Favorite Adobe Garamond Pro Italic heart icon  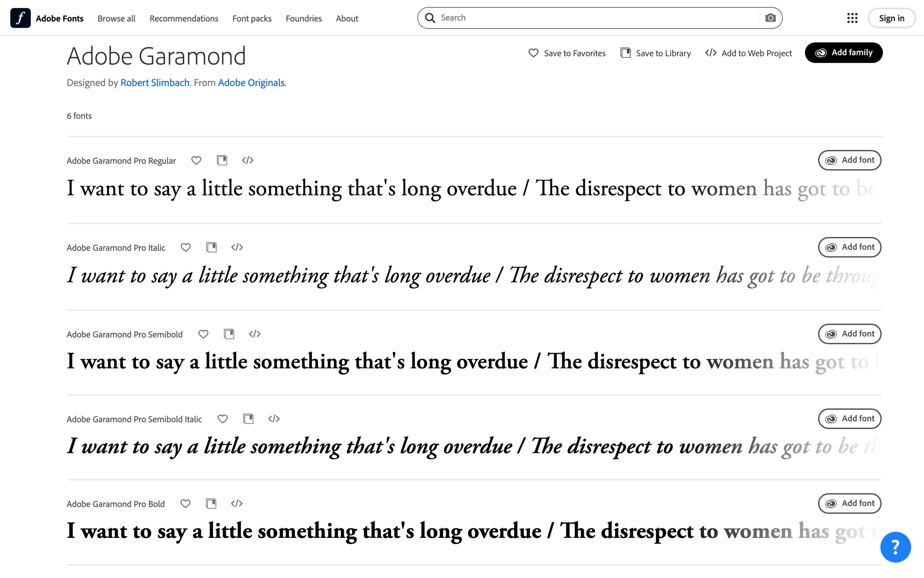186,247
